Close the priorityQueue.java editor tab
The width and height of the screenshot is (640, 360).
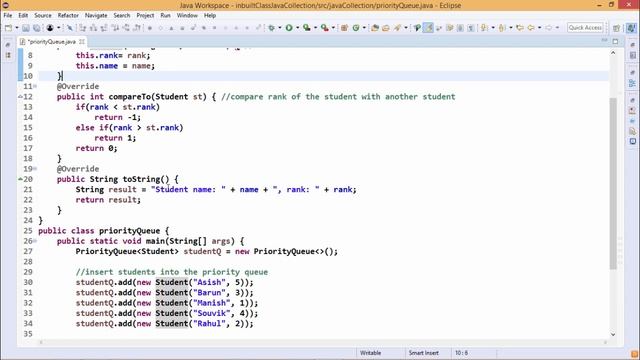click(82, 42)
